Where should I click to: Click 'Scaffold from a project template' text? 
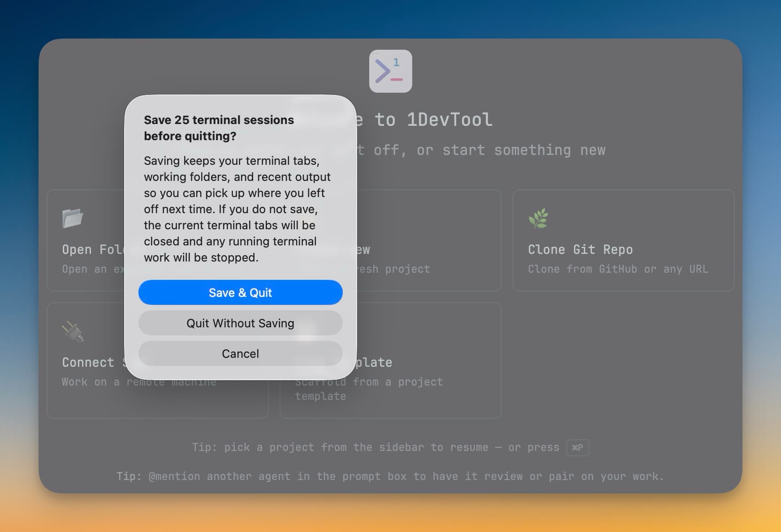click(x=369, y=389)
